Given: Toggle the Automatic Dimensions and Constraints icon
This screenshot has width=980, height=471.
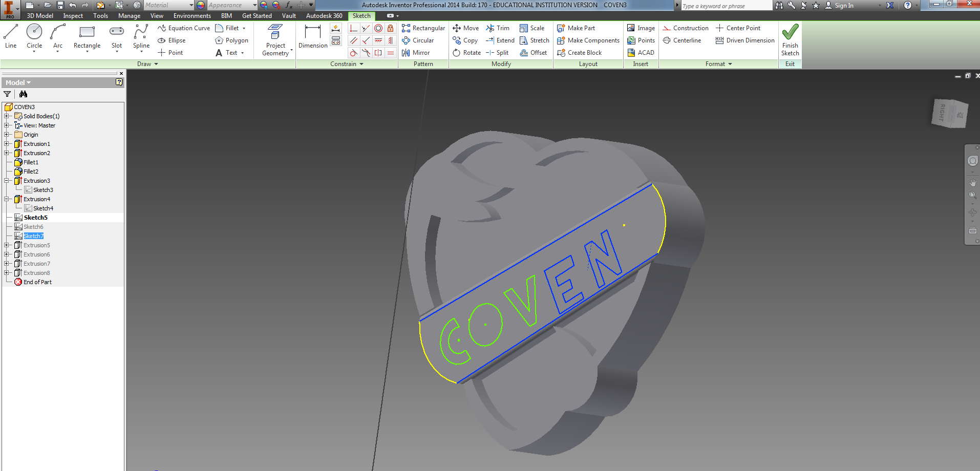Looking at the screenshot, I should click(x=336, y=28).
